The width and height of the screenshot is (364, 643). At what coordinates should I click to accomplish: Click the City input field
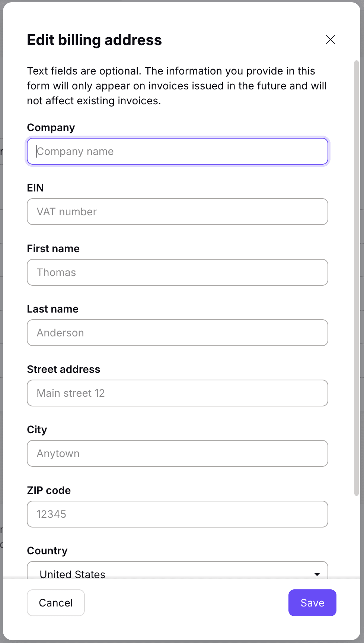(x=177, y=453)
